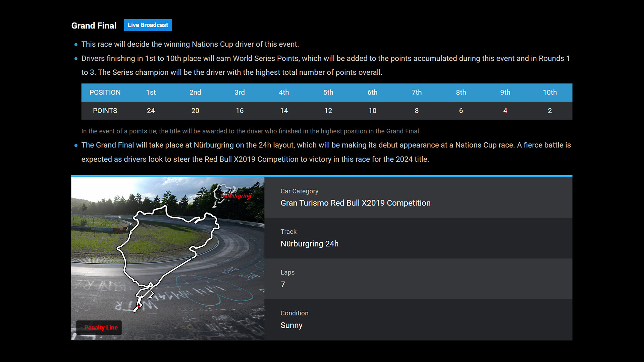
Task: Click the 24 points value cell
Action: 151,111
